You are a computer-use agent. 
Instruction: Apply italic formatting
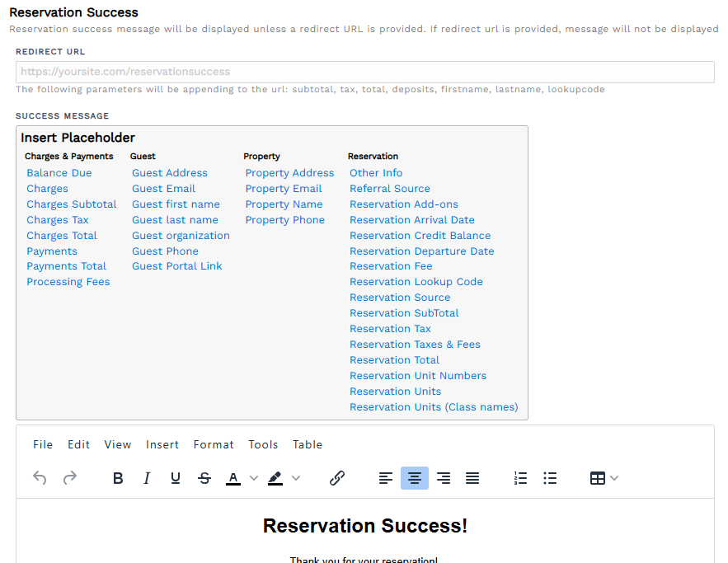146,478
